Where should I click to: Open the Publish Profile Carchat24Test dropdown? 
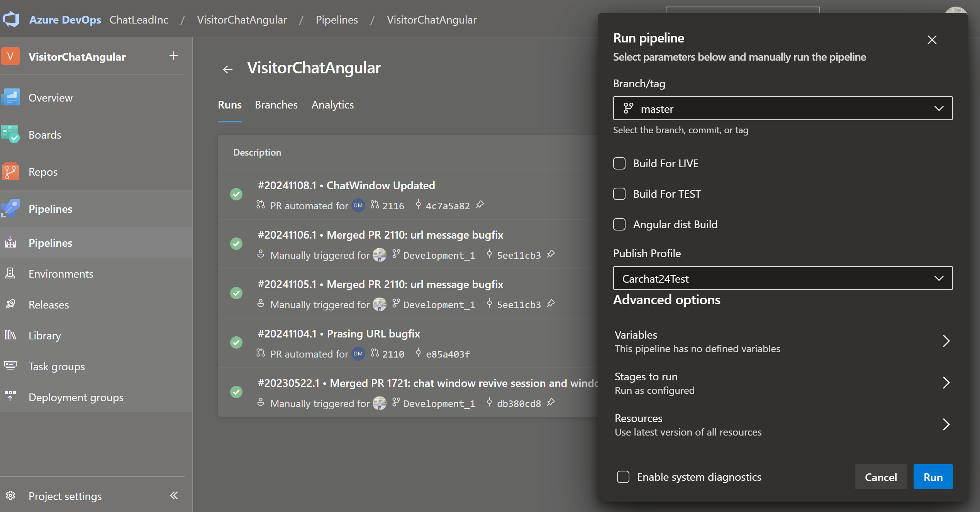[x=782, y=278]
